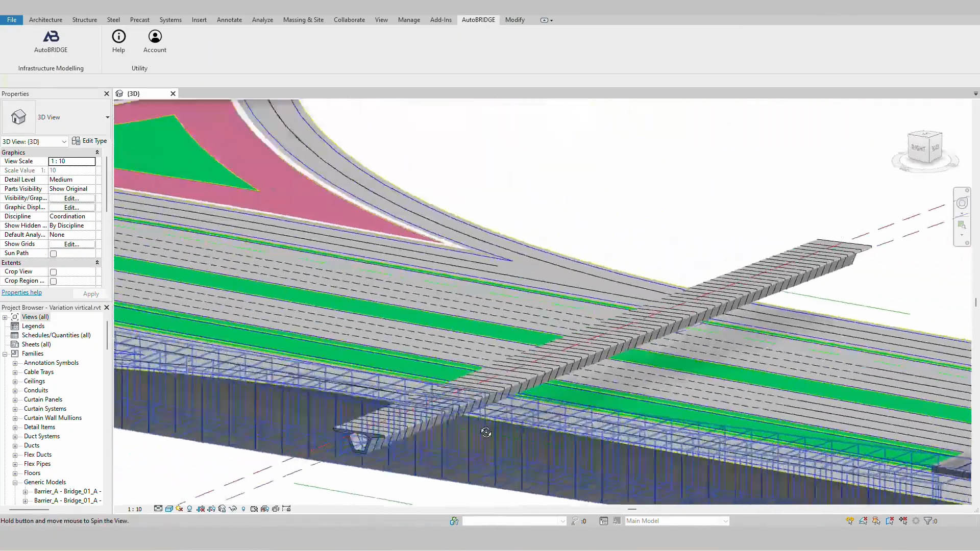Click Reveal Constraints icon in view bar

coord(286,509)
